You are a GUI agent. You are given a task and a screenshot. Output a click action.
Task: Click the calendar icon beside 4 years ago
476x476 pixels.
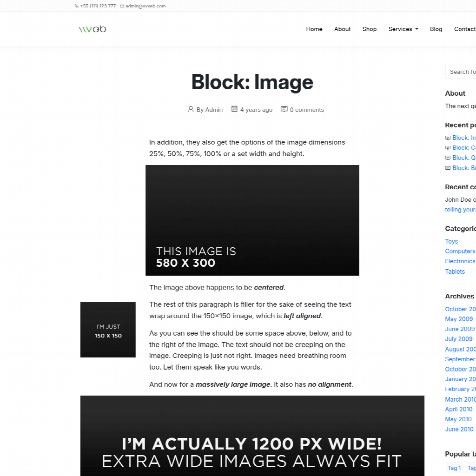tap(234, 109)
